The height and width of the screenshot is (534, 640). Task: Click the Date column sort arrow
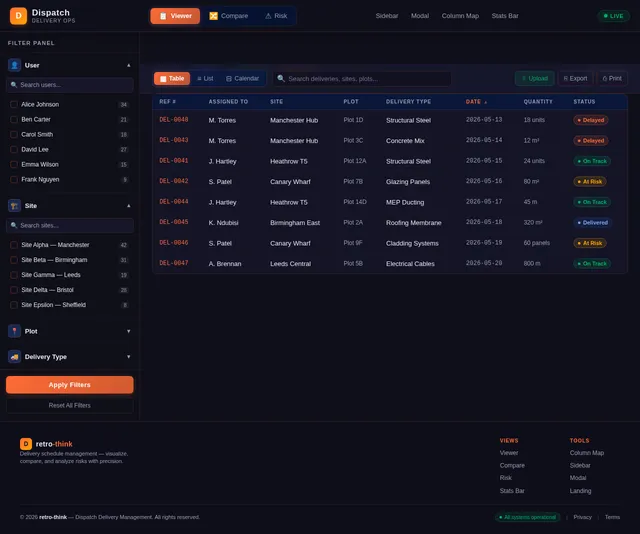pyautogui.click(x=485, y=102)
